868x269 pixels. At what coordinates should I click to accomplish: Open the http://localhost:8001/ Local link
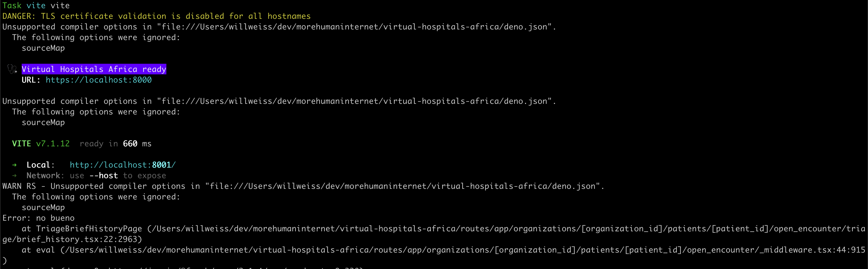click(123, 165)
